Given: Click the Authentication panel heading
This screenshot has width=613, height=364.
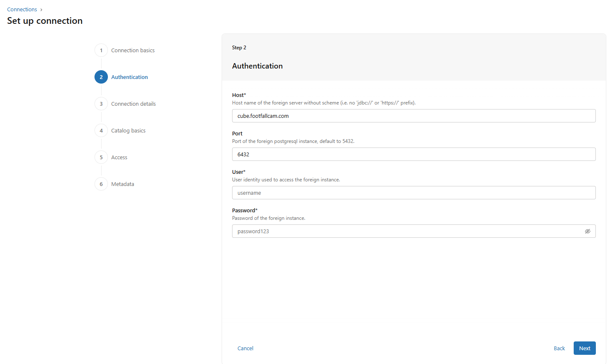Looking at the screenshot, I should [257, 66].
